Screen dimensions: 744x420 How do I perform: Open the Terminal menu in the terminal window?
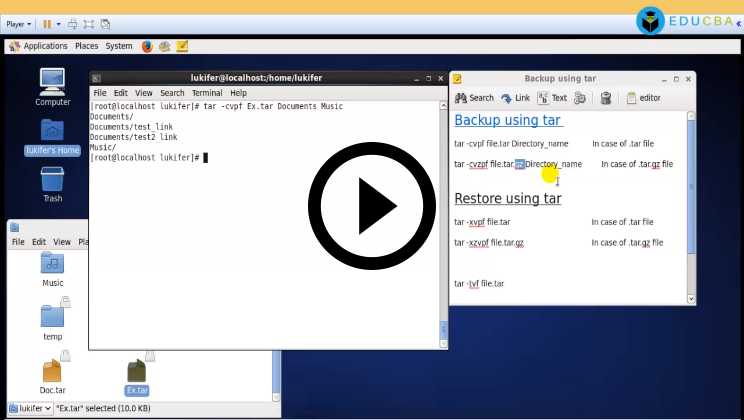pos(207,93)
